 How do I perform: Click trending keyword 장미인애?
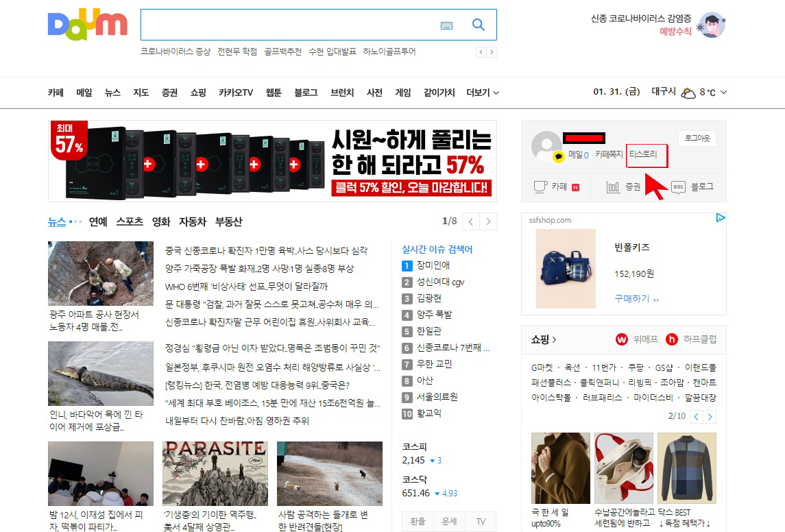pyautogui.click(x=433, y=265)
